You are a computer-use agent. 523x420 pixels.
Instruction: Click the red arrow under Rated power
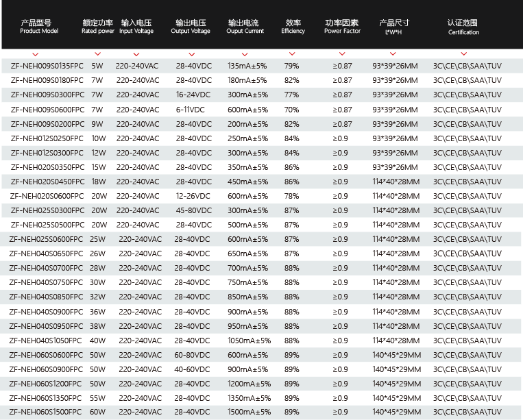coord(98,54)
